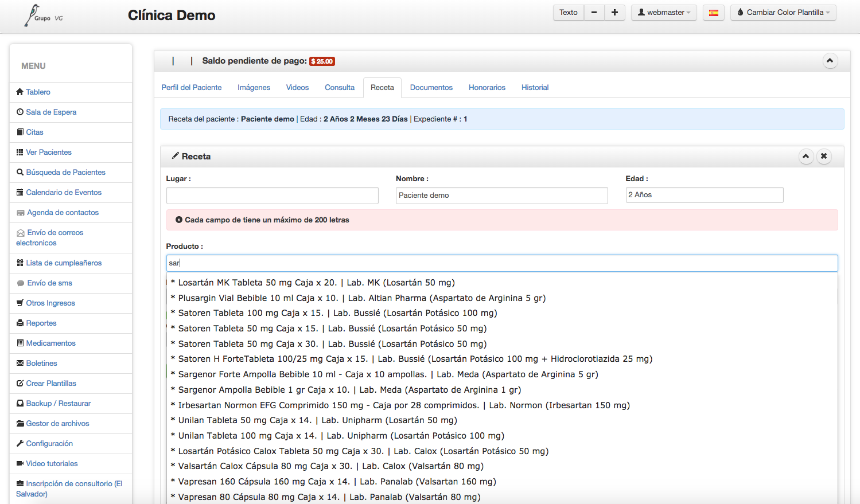The height and width of the screenshot is (504, 860).
Task: Open the Consulta tab
Action: pos(340,88)
